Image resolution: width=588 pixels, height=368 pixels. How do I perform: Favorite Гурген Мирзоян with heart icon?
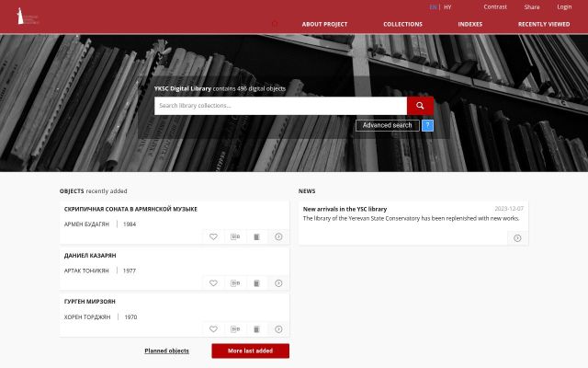tap(213, 329)
